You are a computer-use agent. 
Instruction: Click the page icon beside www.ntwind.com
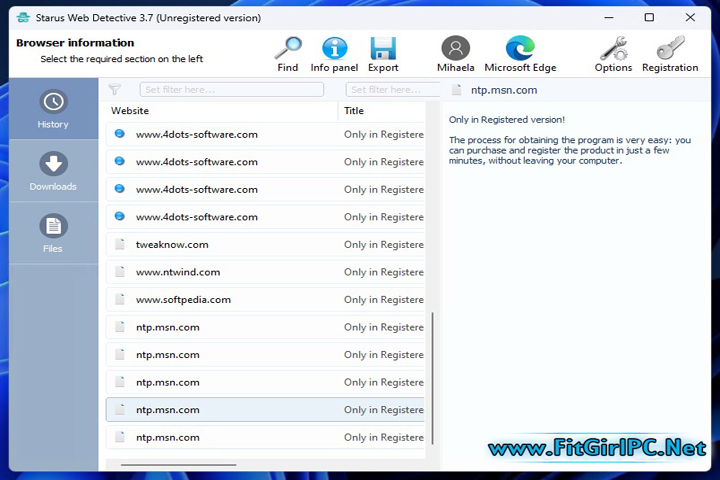120,271
